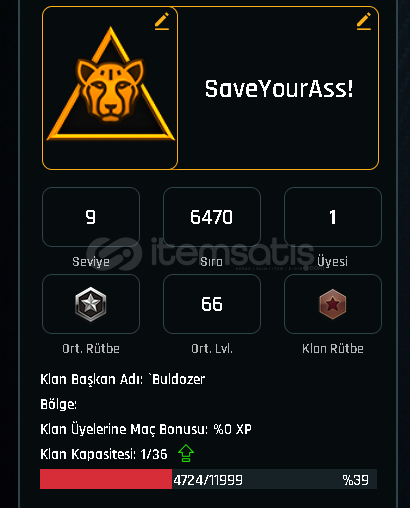Click the red clan XP progress bar
The height and width of the screenshot is (508, 410).
pos(106,479)
